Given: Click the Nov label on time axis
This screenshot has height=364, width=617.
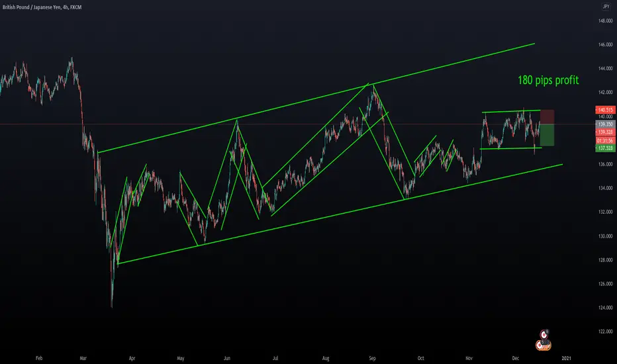Looking at the screenshot, I should [469, 358].
